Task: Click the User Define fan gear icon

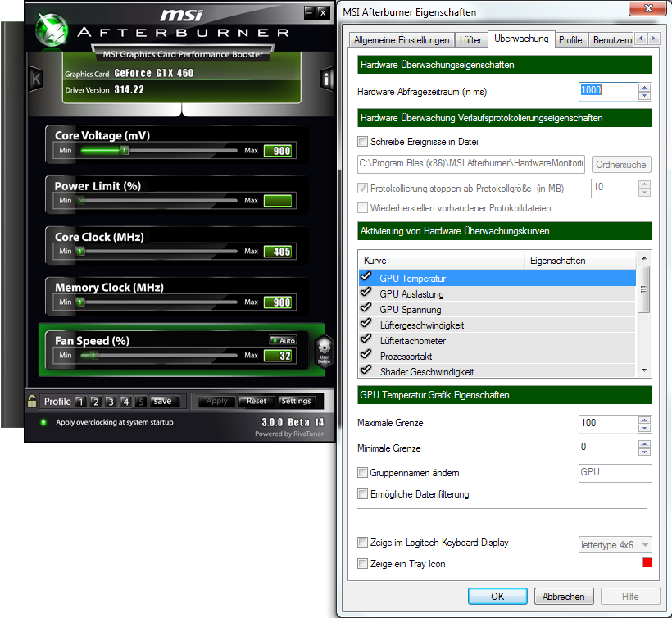Action: pos(325,351)
